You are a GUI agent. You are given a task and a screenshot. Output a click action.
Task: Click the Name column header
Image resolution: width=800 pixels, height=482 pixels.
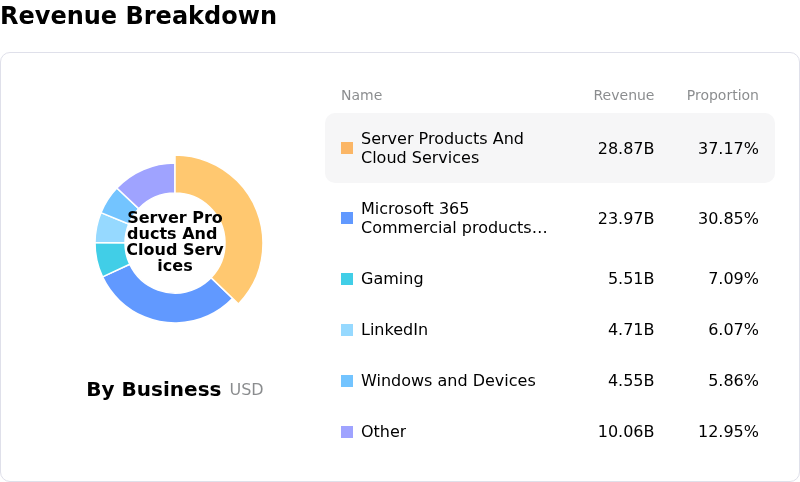pyautogui.click(x=361, y=96)
